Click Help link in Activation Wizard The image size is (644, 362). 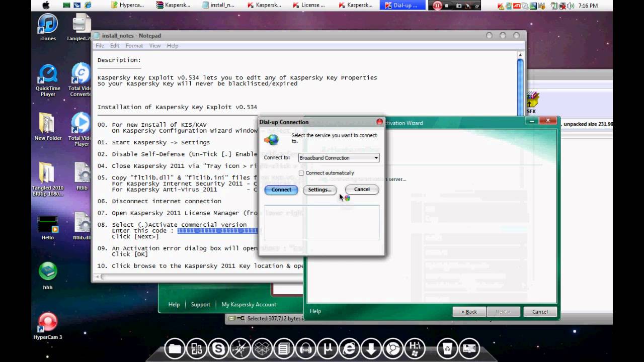pyautogui.click(x=315, y=311)
